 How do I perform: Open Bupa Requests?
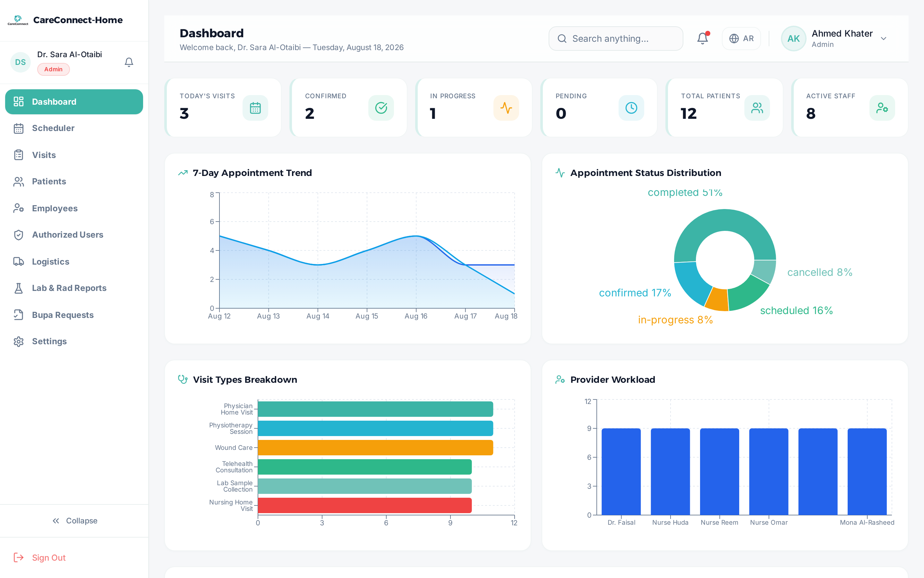[x=74, y=315]
